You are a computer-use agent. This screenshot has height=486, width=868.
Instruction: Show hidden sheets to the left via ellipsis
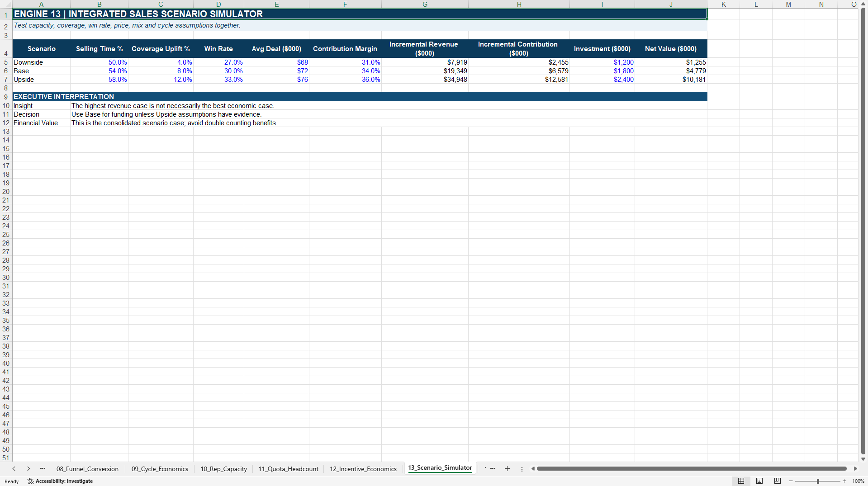[43, 469]
